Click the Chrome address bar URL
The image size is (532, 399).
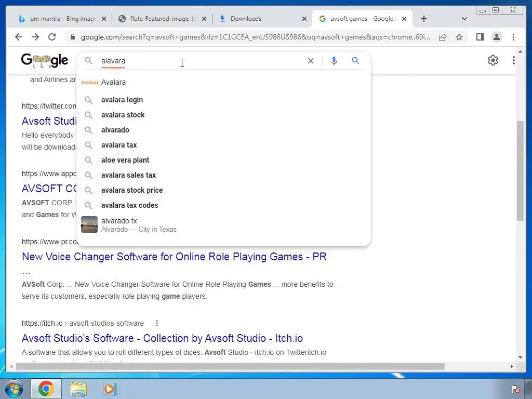tap(255, 37)
